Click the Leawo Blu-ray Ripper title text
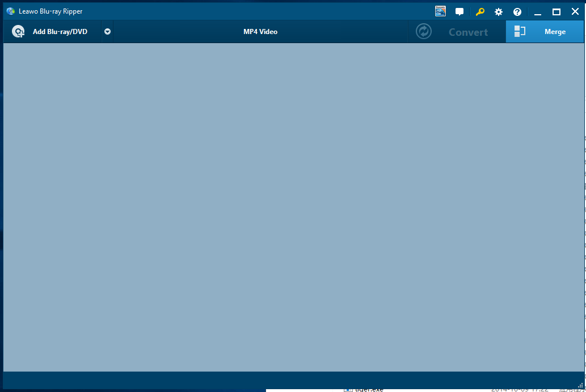586x392 pixels. pyautogui.click(x=50, y=11)
